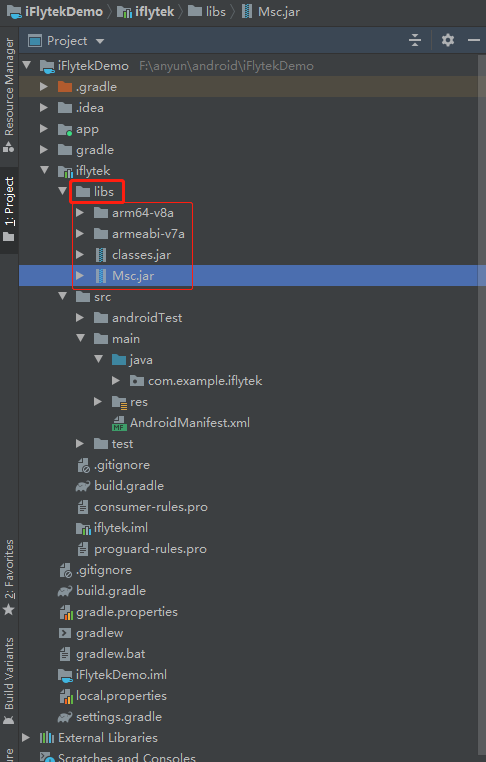Switch to the 1: Project side tab

(9, 209)
